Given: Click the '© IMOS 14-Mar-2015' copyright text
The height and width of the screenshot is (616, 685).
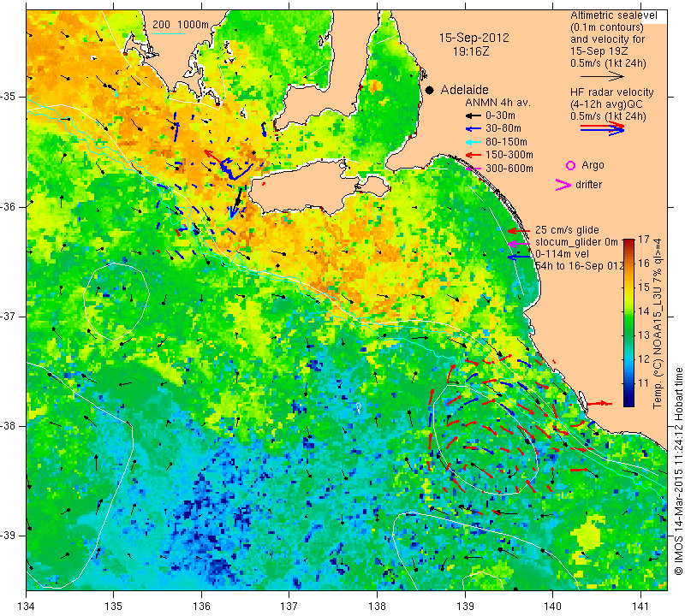Looking at the screenshot, I should click(x=678, y=471).
